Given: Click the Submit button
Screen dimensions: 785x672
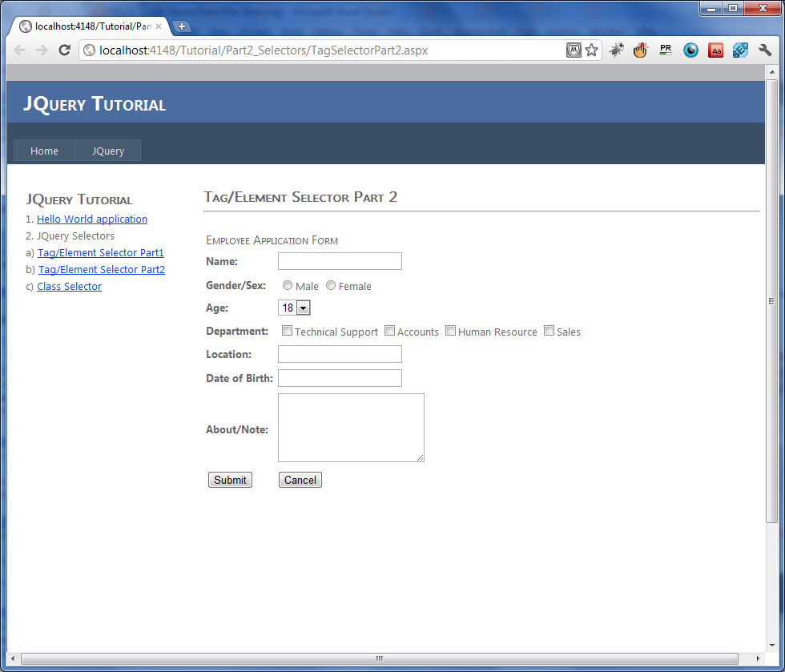Looking at the screenshot, I should (230, 480).
